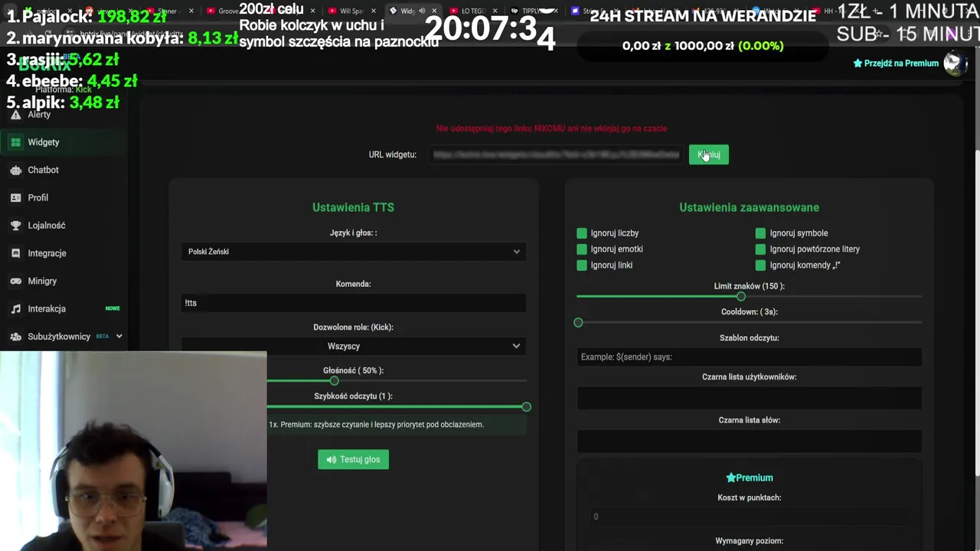Click the Cooldown slider handle
Viewport: 980px width, 551px height.
[x=578, y=322]
